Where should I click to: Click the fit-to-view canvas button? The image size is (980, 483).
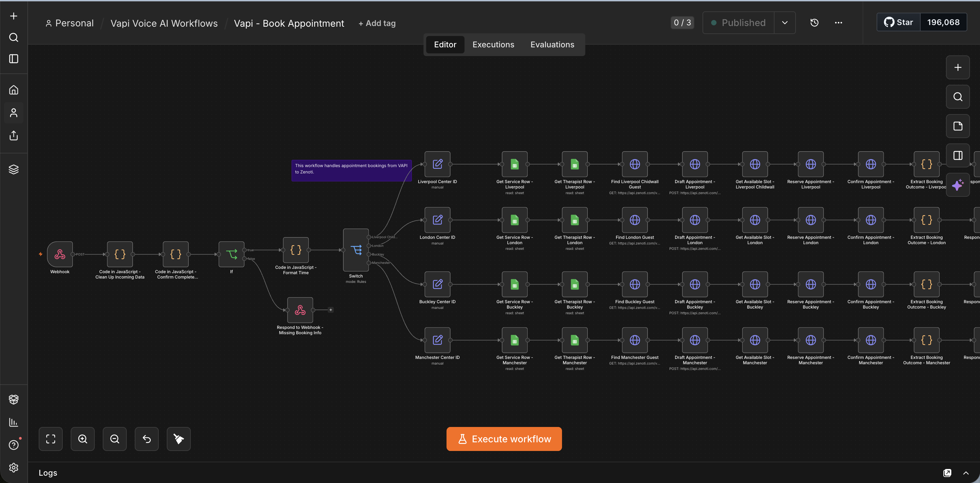coord(51,439)
